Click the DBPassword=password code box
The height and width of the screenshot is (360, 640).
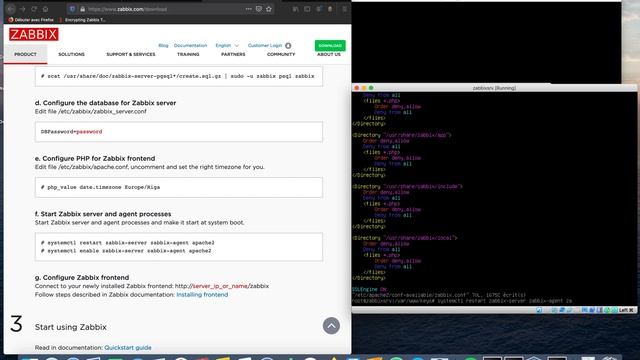[179, 132]
